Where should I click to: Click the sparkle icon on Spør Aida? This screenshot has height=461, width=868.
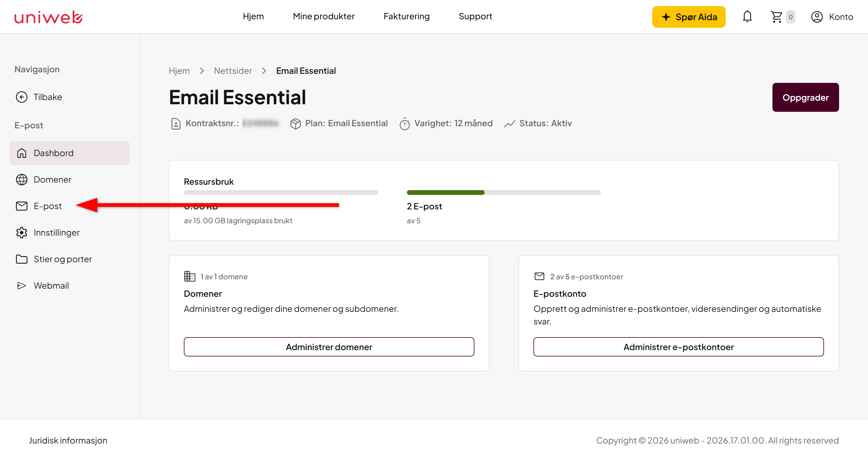[x=666, y=17]
